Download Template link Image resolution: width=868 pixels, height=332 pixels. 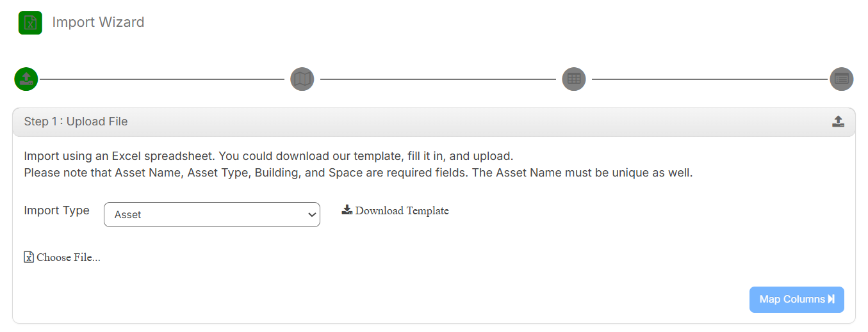click(402, 210)
